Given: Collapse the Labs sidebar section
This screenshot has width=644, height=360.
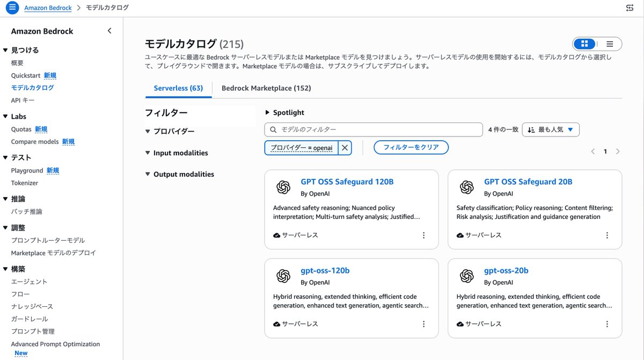Looking at the screenshot, I should coord(14,117).
